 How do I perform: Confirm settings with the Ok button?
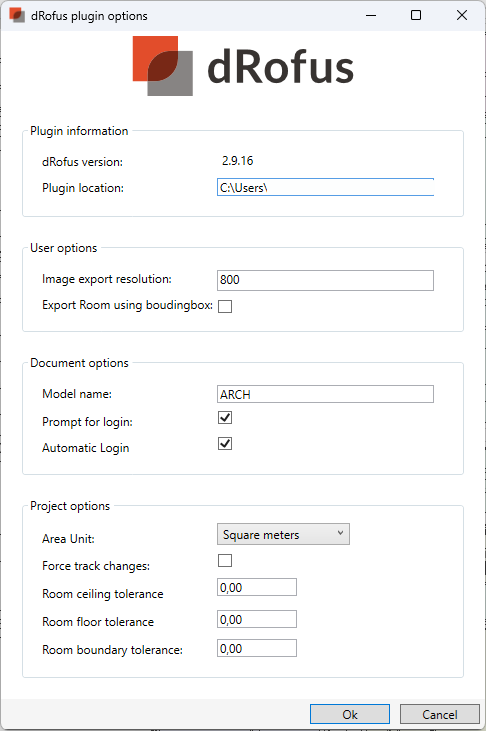click(x=350, y=714)
